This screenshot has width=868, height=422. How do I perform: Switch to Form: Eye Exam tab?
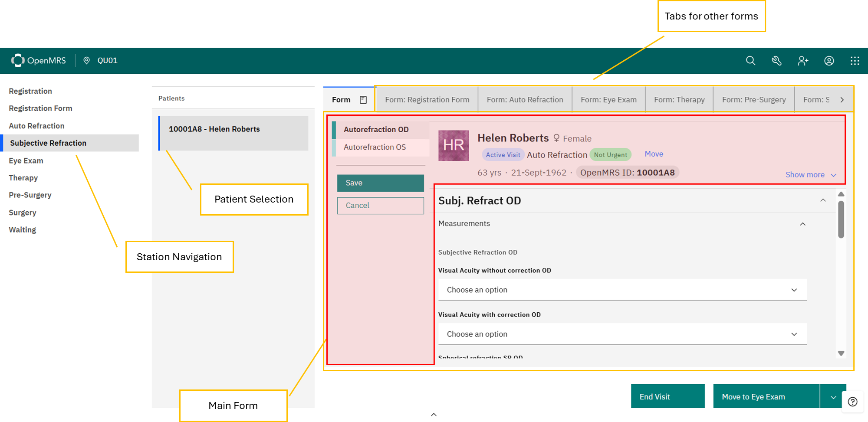(x=608, y=100)
